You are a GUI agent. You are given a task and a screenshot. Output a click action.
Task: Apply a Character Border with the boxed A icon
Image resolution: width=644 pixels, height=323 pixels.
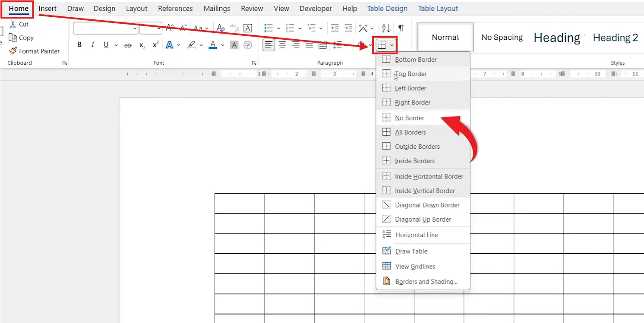[x=248, y=28]
